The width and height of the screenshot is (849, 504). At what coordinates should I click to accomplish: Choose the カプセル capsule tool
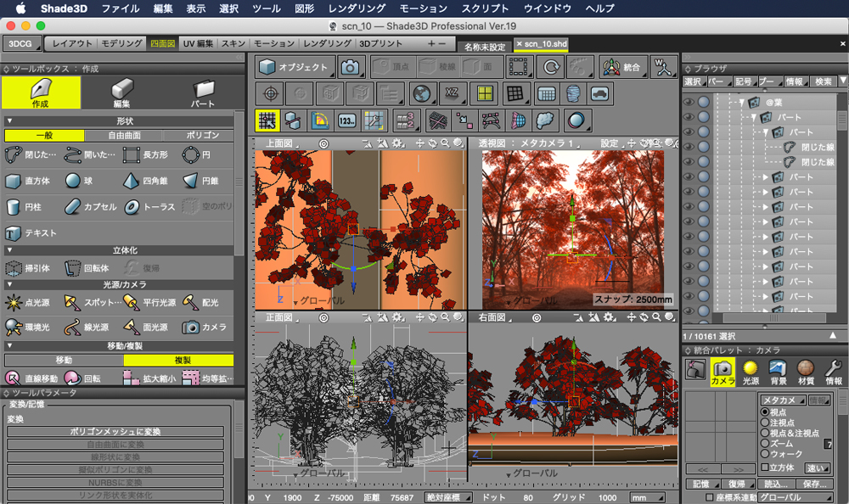tap(91, 207)
